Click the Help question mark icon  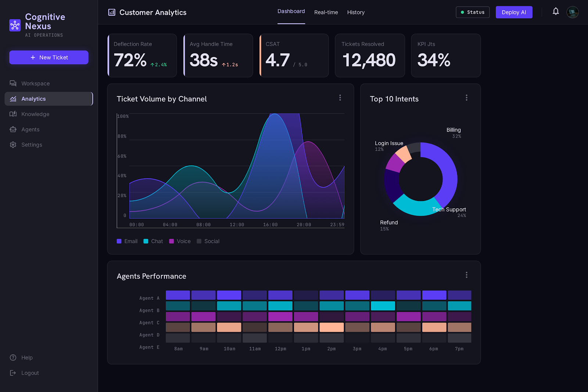click(13, 357)
